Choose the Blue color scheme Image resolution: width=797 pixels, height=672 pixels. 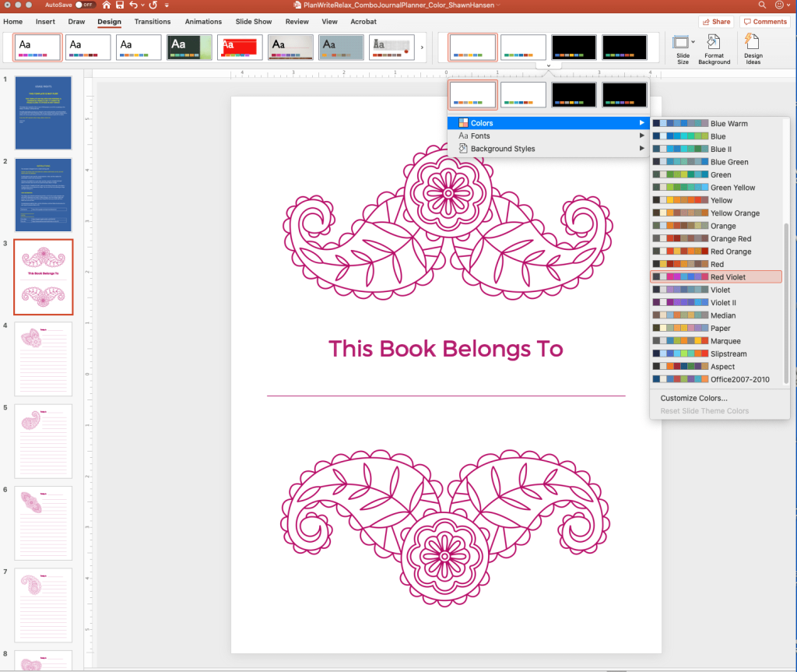click(x=716, y=136)
